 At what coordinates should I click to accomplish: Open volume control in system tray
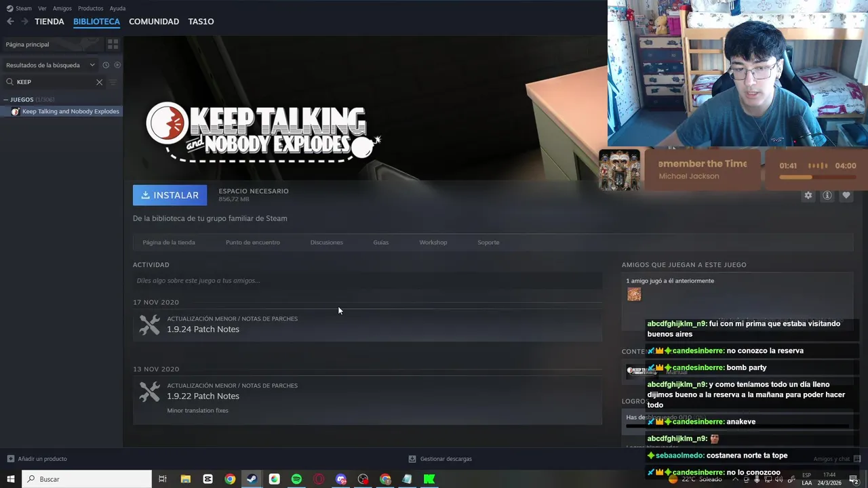(x=779, y=479)
